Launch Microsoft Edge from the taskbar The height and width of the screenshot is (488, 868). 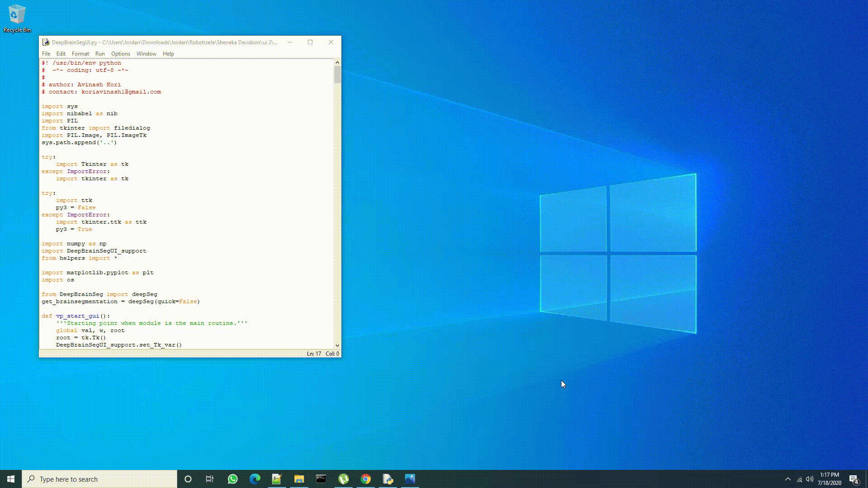click(255, 479)
